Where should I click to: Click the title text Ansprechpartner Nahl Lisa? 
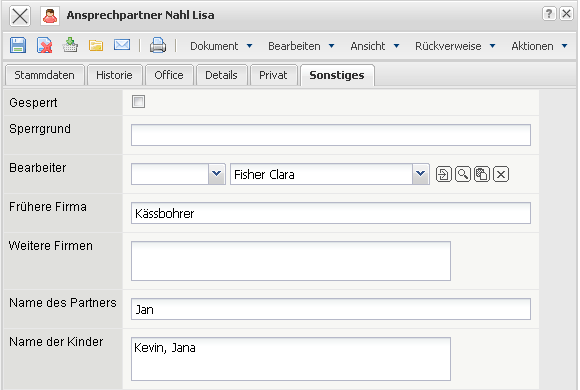(x=140, y=15)
